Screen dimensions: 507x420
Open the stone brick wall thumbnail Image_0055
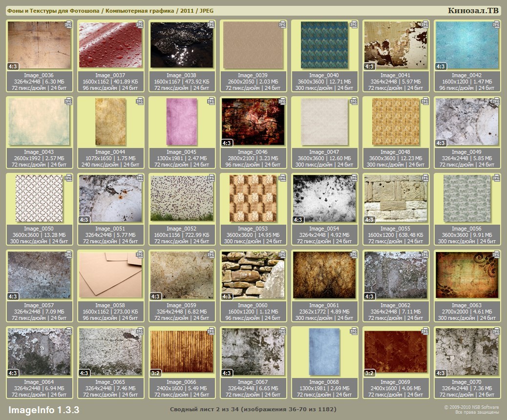click(396, 197)
